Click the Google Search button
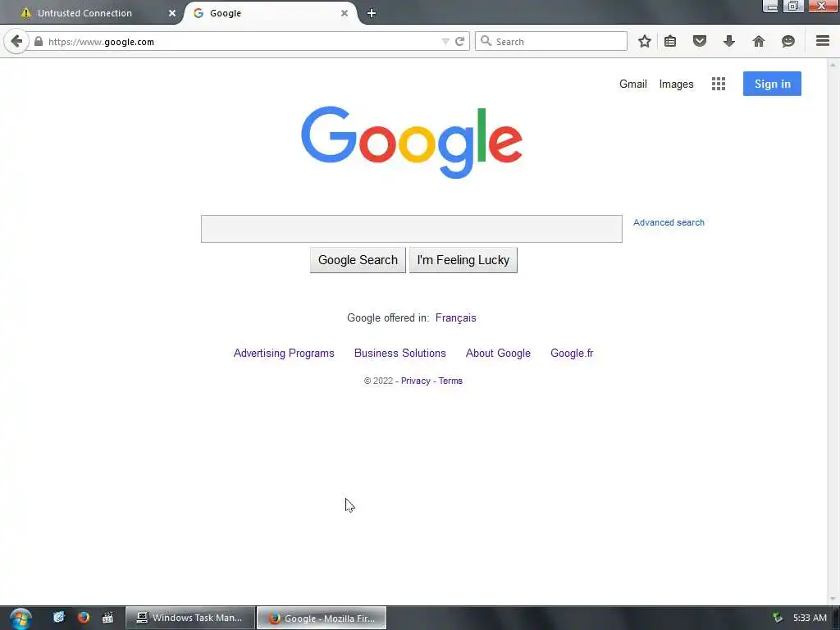The image size is (840, 630). (358, 260)
